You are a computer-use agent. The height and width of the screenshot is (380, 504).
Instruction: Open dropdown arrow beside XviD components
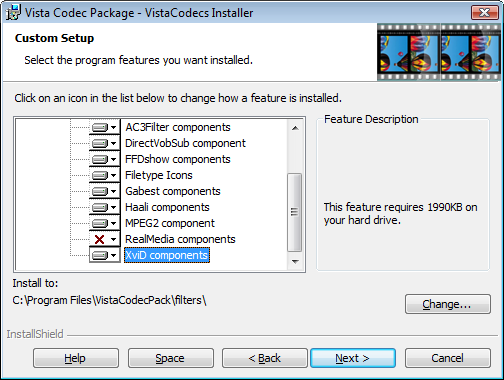point(114,255)
